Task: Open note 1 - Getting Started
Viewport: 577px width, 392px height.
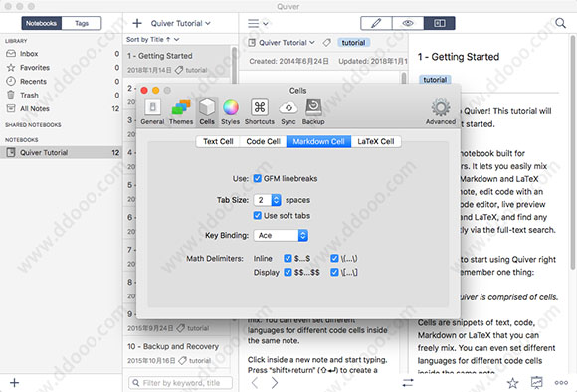Action: click(x=177, y=62)
